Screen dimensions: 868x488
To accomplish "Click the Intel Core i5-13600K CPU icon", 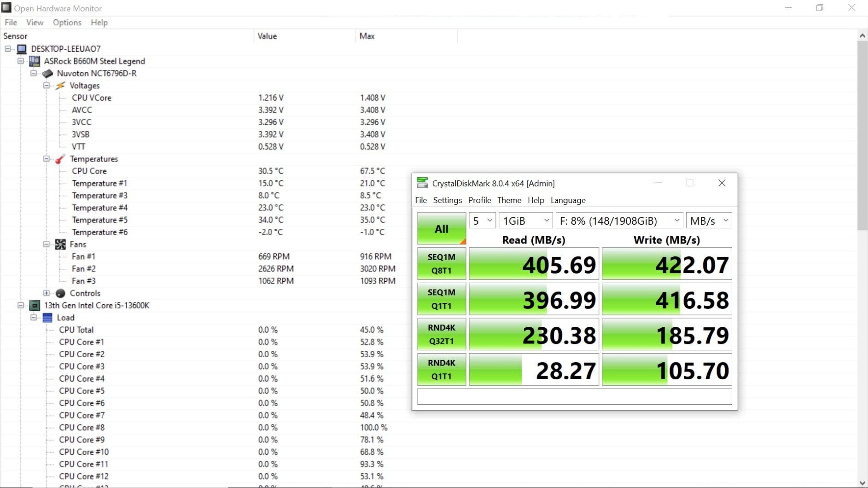I will tap(35, 306).
